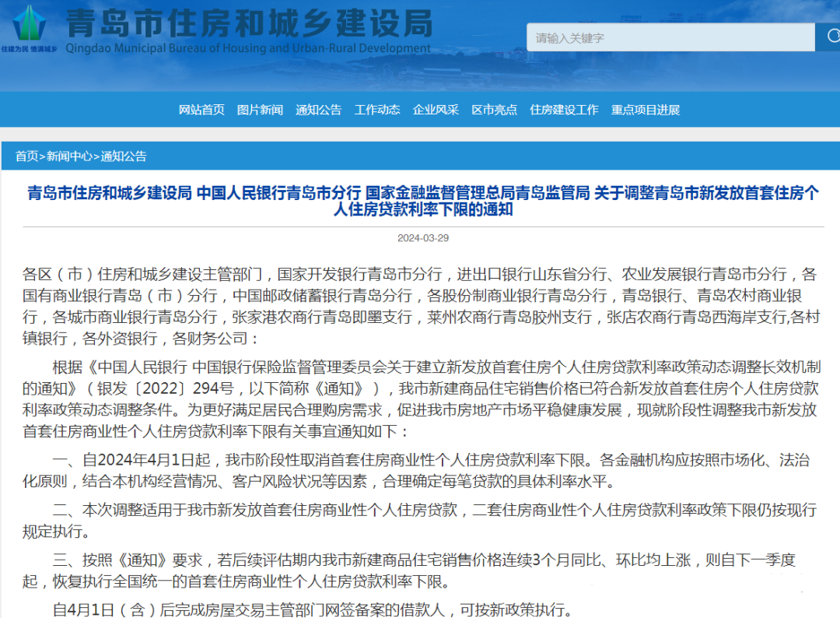Click the text 银发〔2022〕294号
Viewport: 840px width, 618px height.
[x=166, y=388]
